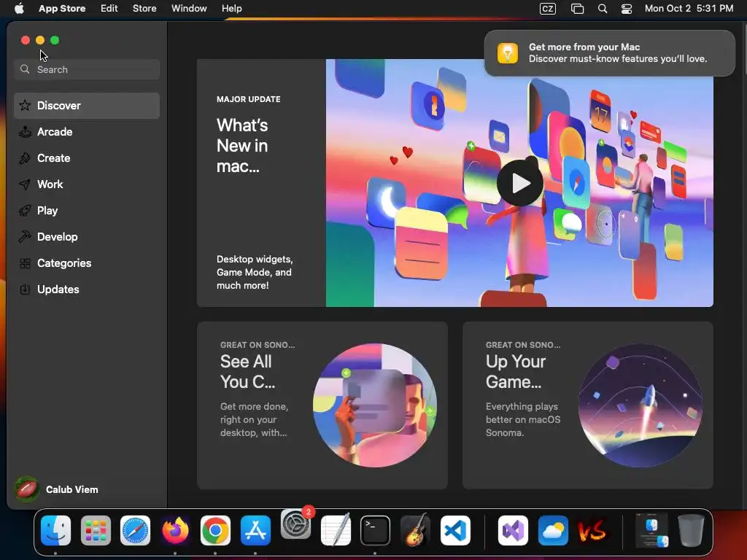Open the What's New in mac... headline
The height and width of the screenshot is (560, 747).
[242, 146]
